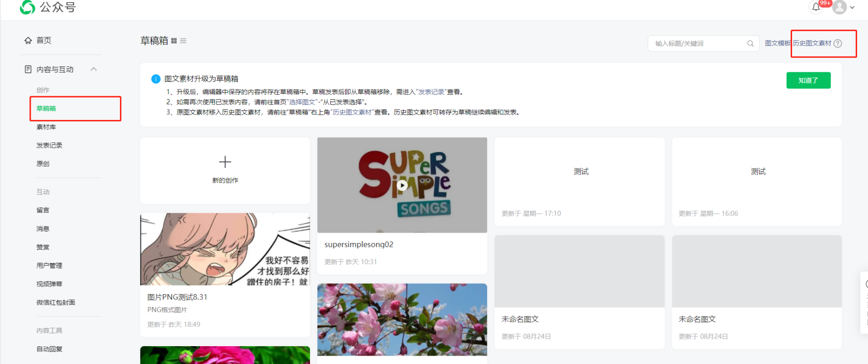Go to 首页 in the sidebar

tap(44, 40)
